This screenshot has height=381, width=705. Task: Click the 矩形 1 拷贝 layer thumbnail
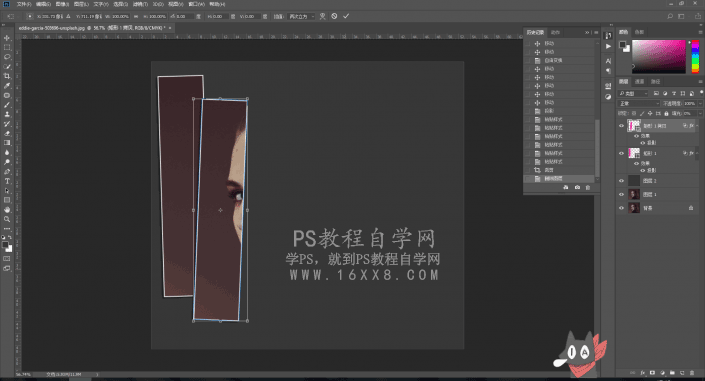click(634, 126)
